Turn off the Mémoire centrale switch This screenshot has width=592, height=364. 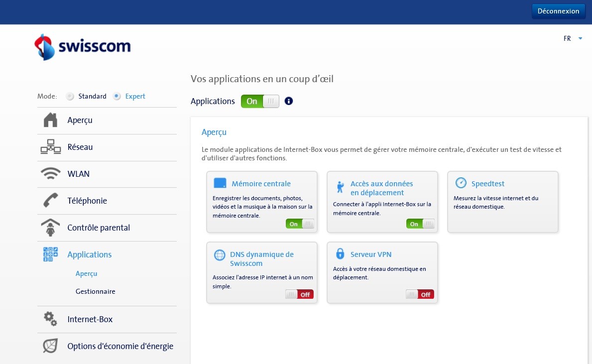click(x=300, y=224)
